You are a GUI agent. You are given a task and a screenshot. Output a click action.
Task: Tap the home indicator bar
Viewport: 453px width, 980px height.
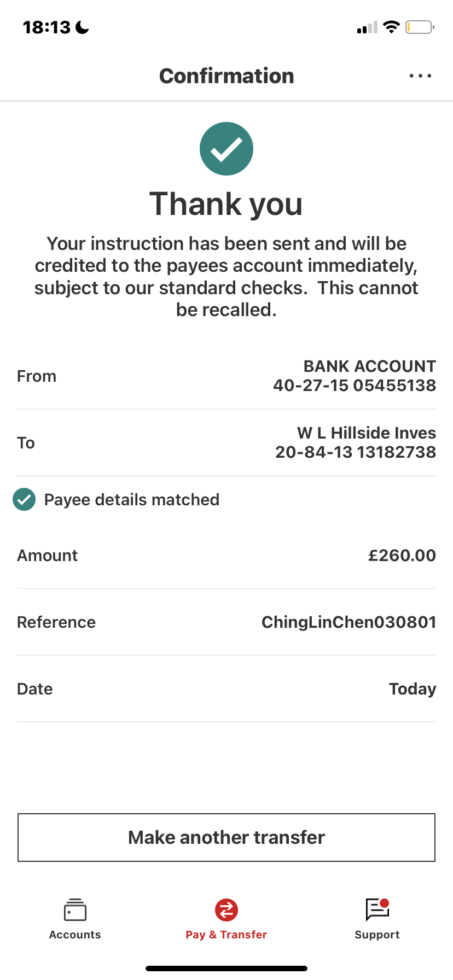(x=226, y=969)
